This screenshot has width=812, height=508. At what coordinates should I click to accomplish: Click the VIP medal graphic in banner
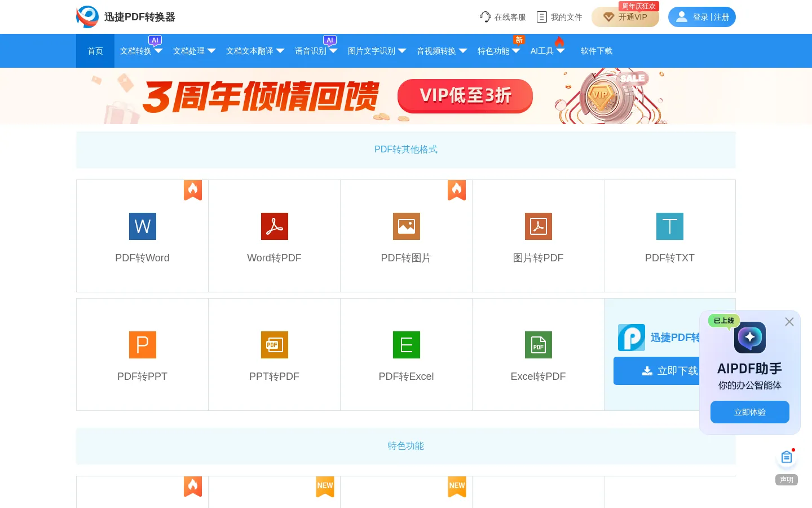tap(601, 95)
